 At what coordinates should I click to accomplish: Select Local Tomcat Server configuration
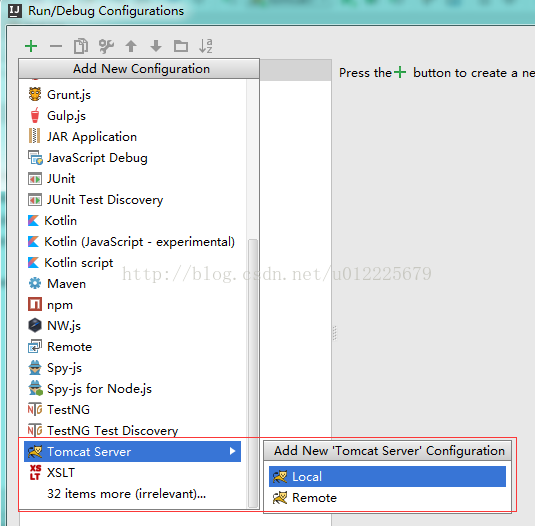pos(387,477)
